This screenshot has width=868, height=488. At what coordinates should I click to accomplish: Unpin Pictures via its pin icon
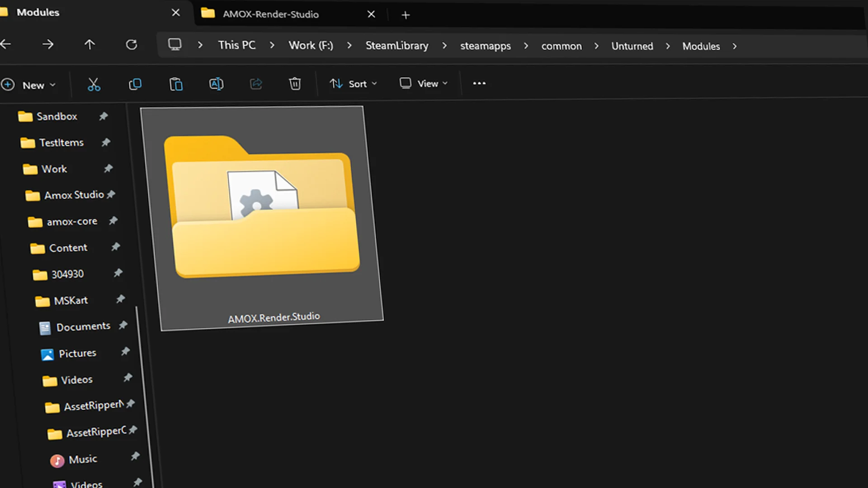pyautogui.click(x=125, y=351)
